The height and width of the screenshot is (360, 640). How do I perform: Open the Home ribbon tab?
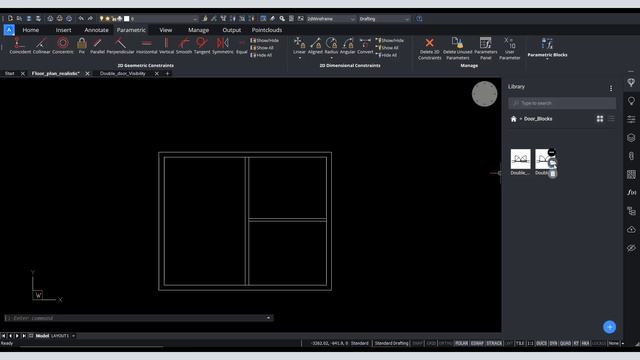pos(31,30)
